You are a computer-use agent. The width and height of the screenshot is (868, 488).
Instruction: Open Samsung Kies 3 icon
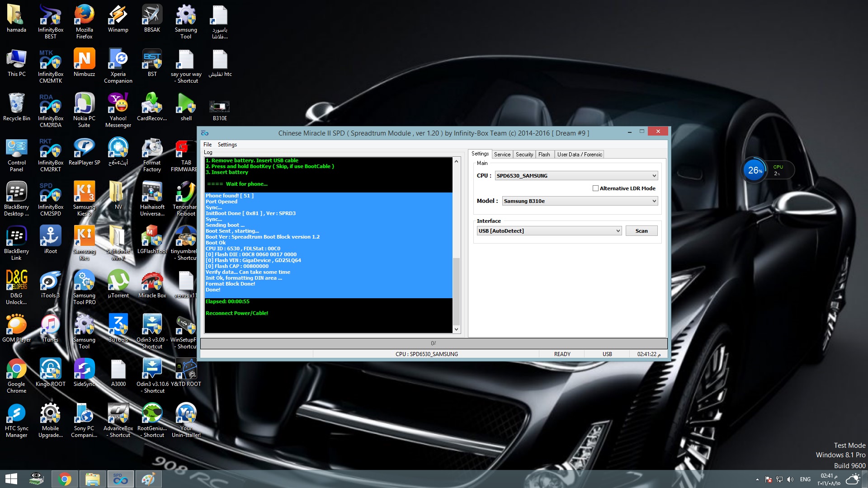(x=85, y=199)
